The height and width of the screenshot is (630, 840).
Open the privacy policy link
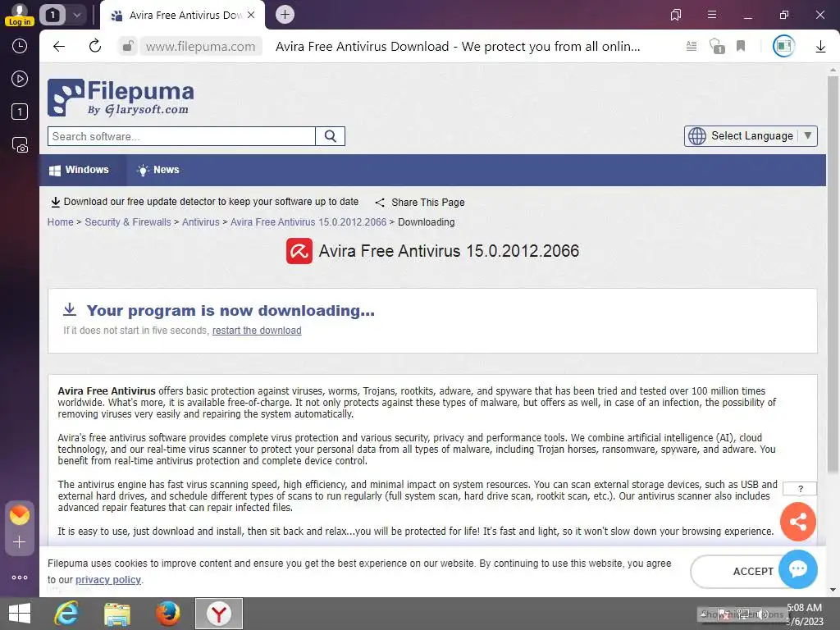coord(107,580)
